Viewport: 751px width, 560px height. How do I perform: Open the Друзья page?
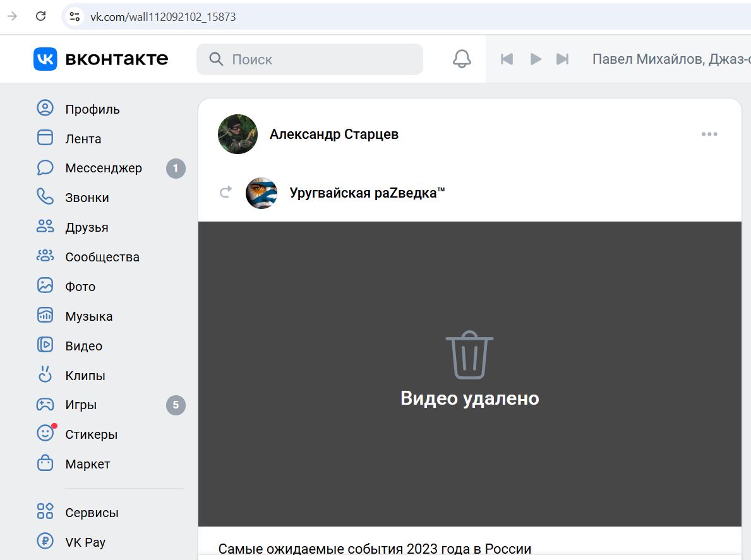(87, 227)
